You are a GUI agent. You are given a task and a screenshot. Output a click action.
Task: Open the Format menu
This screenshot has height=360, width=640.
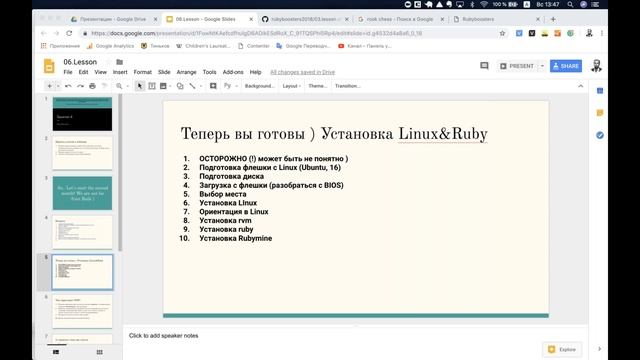tap(142, 72)
